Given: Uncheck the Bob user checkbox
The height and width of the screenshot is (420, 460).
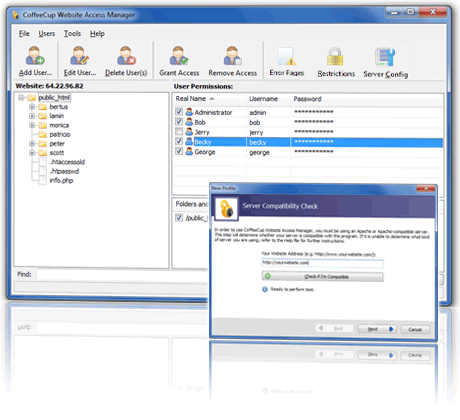Looking at the screenshot, I should [179, 122].
